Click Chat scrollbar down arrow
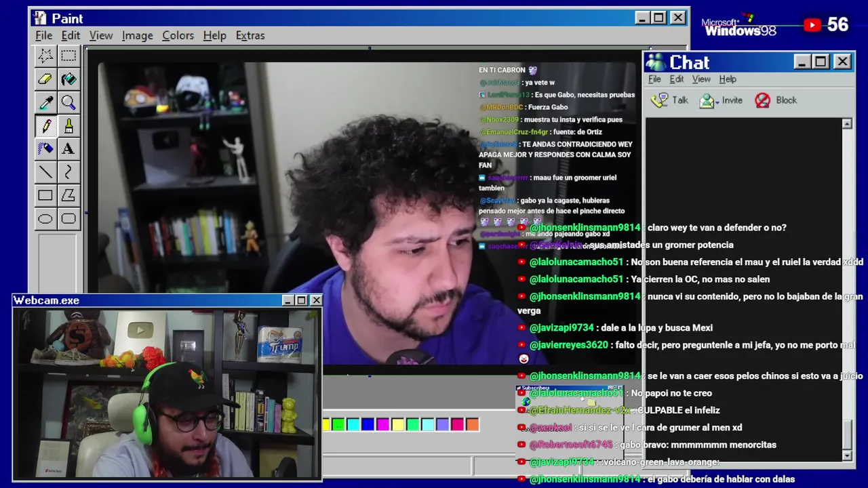 click(847, 456)
